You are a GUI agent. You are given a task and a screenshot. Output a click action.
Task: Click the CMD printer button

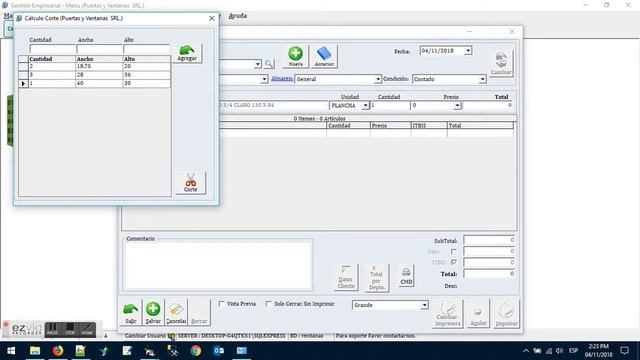[x=406, y=276]
